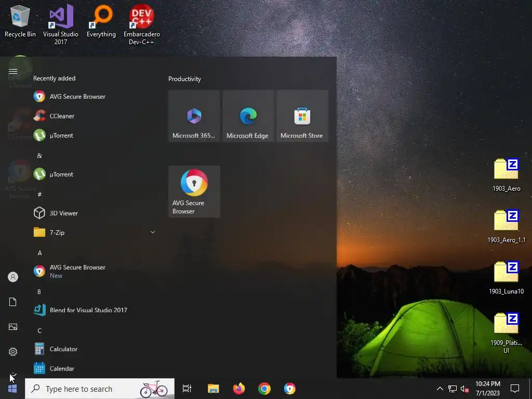Jump to the A letter header

click(39, 253)
